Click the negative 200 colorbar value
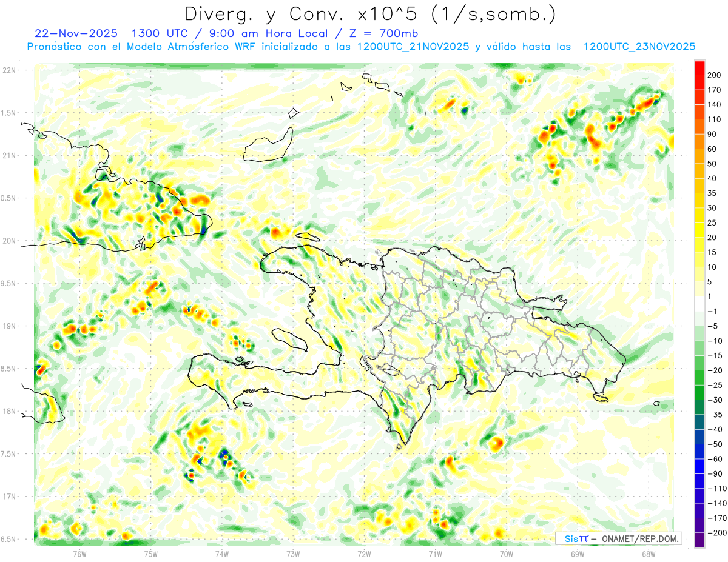 [x=717, y=533]
